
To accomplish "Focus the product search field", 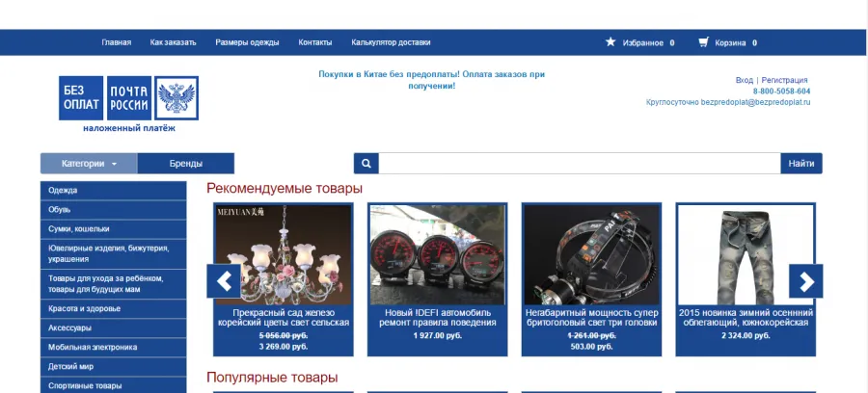I will coord(580,164).
